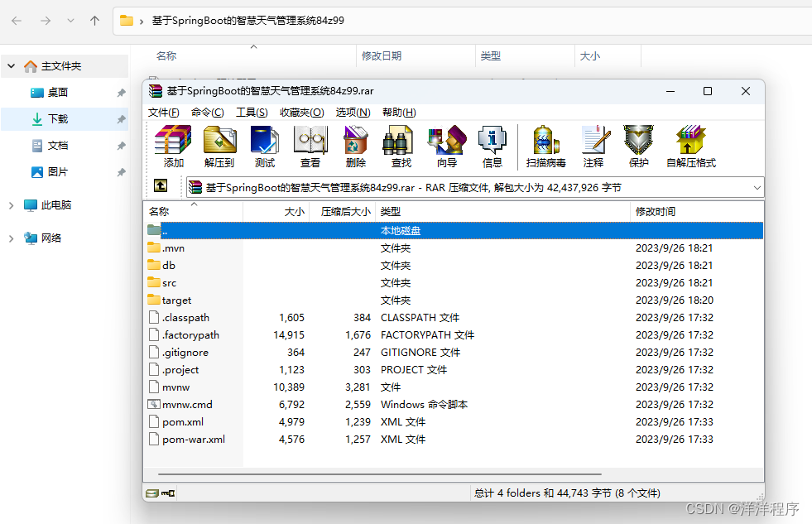Select Downloads (下载) in Explorer sidebar
The height and width of the screenshot is (524, 812).
65,119
